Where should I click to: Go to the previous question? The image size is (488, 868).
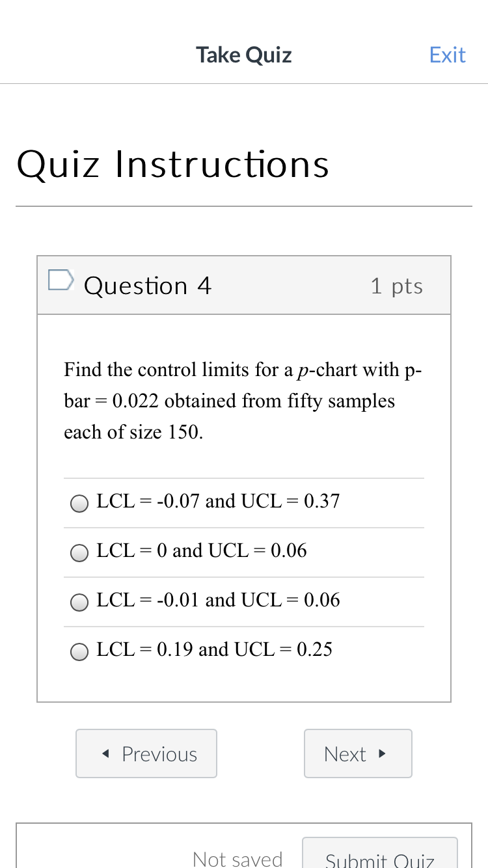point(146,753)
